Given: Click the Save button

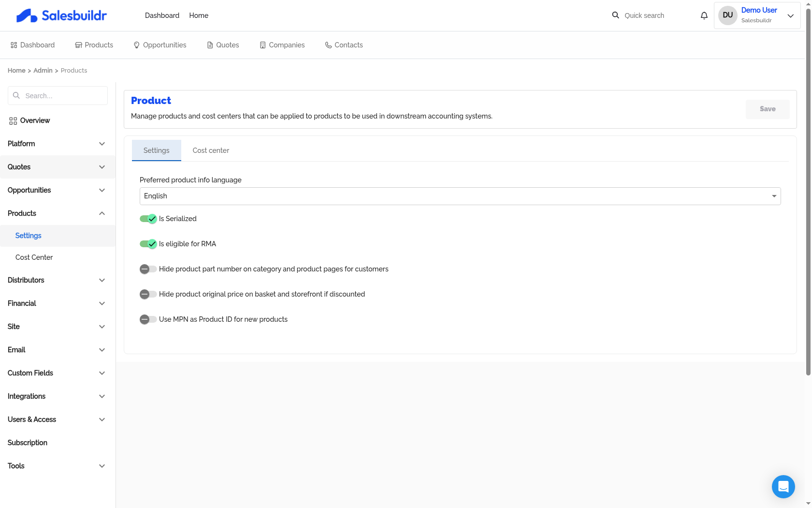Looking at the screenshot, I should point(767,109).
